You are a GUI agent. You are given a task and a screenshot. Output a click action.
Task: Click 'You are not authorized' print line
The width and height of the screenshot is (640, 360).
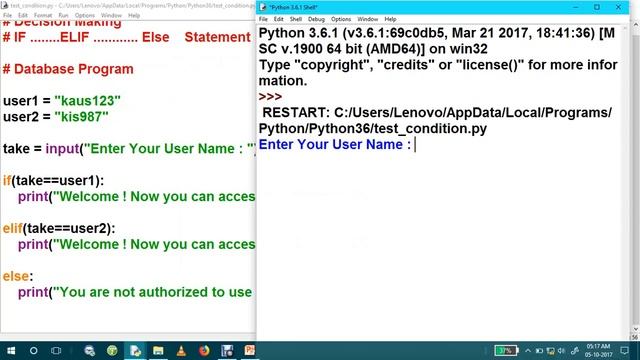[x=135, y=292]
